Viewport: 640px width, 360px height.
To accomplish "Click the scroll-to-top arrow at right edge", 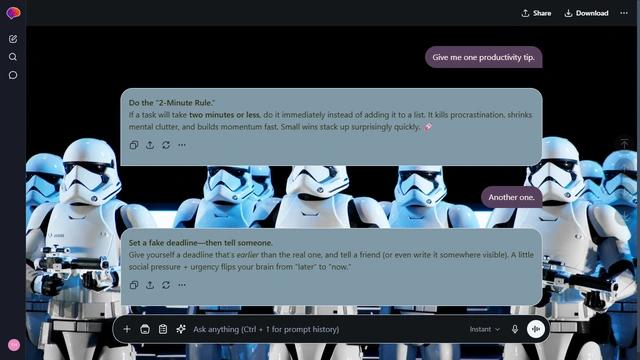I will coord(624,144).
